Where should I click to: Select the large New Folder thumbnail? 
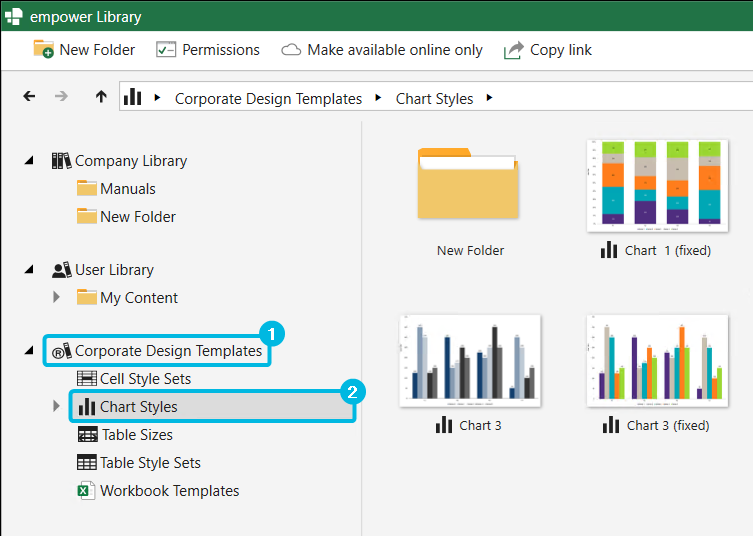(x=468, y=183)
